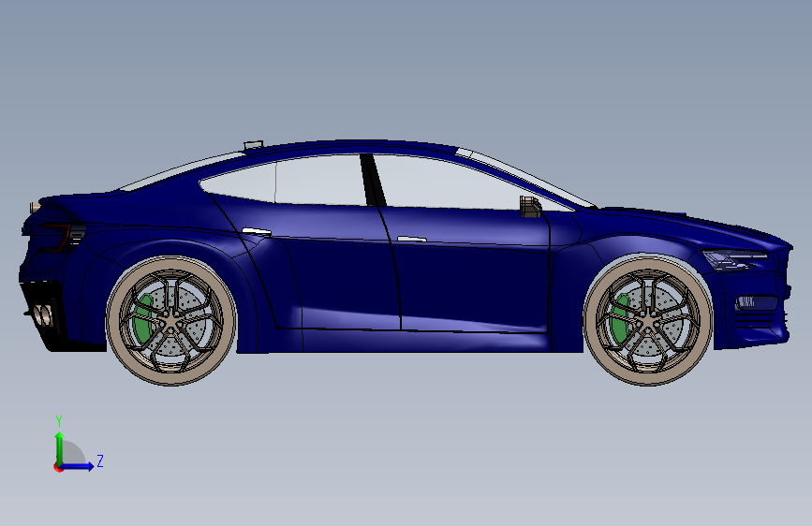Select the front wheel rim of the car
The height and width of the screenshot is (526, 812).
tap(647, 321)
